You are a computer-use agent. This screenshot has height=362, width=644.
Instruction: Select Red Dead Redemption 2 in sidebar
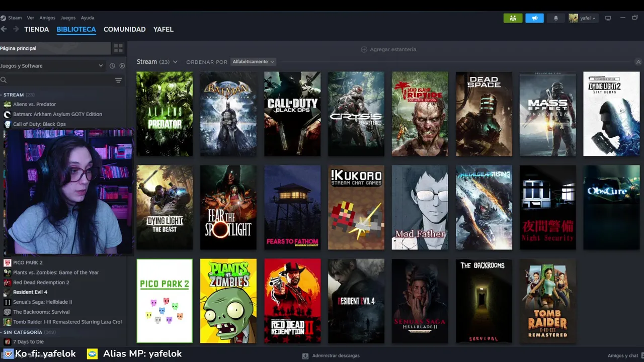41,282
